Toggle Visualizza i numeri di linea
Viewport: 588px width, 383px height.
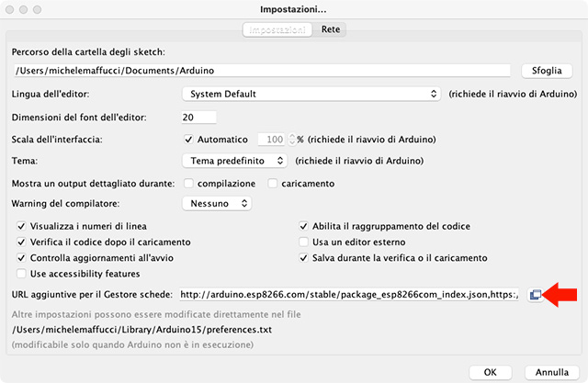pos(22,226)
